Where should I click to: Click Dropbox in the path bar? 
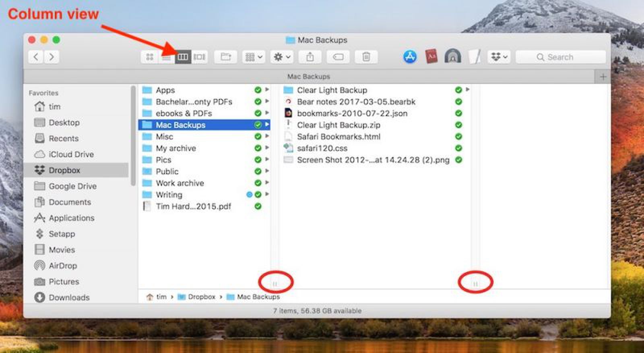point(201,297)
